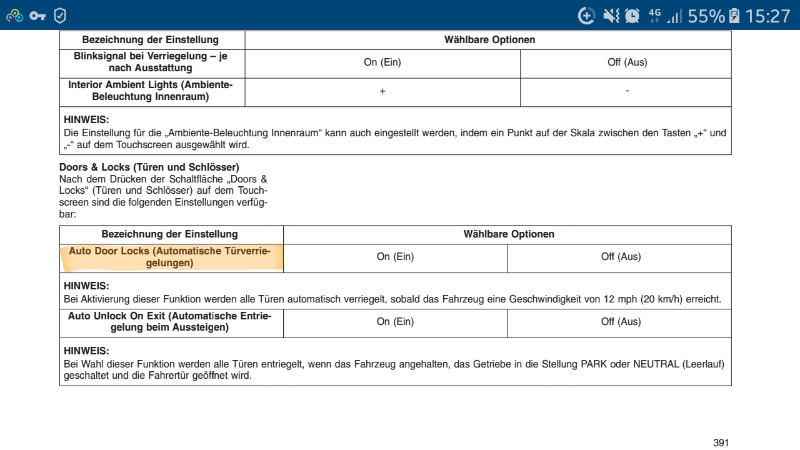Tap the battery charging icon

coord(736,15)
